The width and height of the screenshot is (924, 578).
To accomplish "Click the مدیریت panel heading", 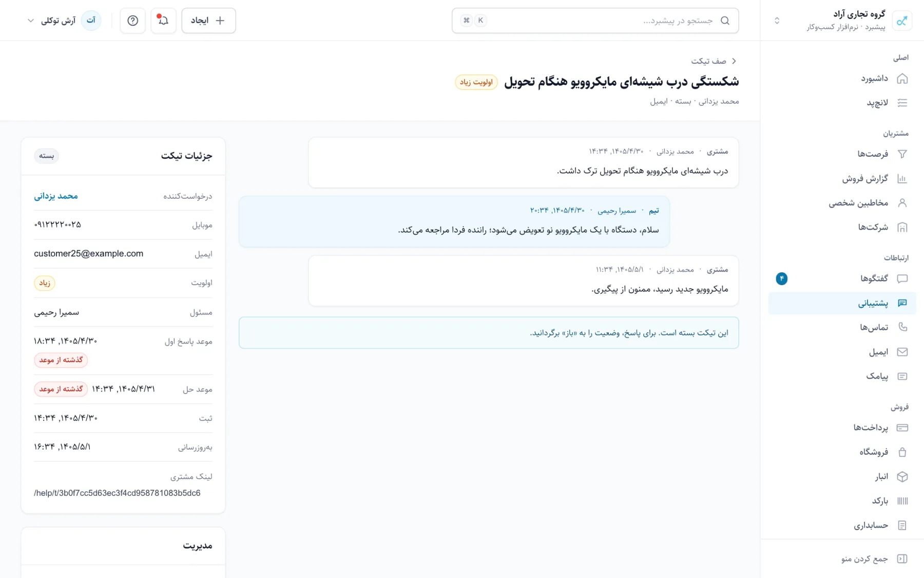I will pyautogui.click(x=198, y=546).
